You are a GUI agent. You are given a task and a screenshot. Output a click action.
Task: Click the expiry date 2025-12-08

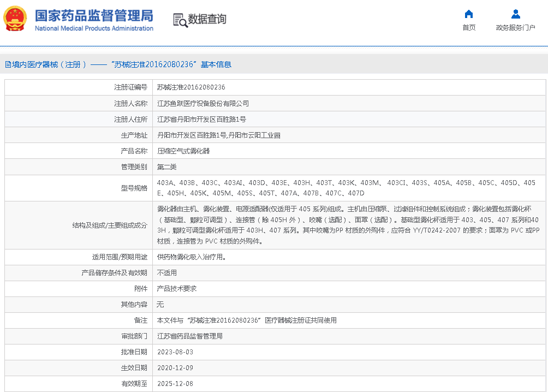pos(175,384)
